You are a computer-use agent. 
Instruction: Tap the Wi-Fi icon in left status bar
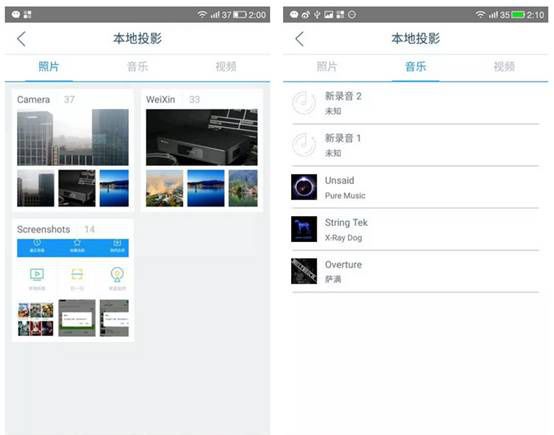click(202, 14)
